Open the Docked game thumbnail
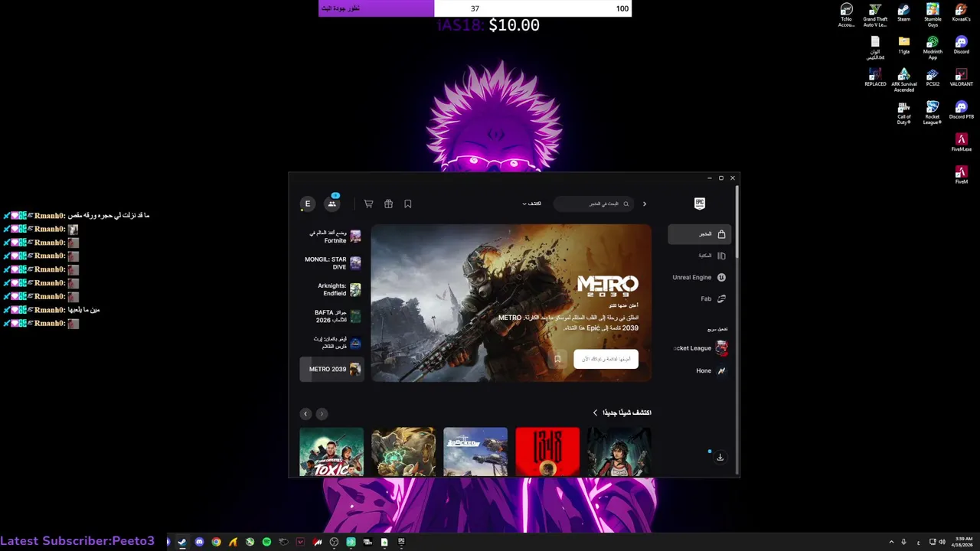The height and width of the screenshot is (551, 980). tap(475, 452)
